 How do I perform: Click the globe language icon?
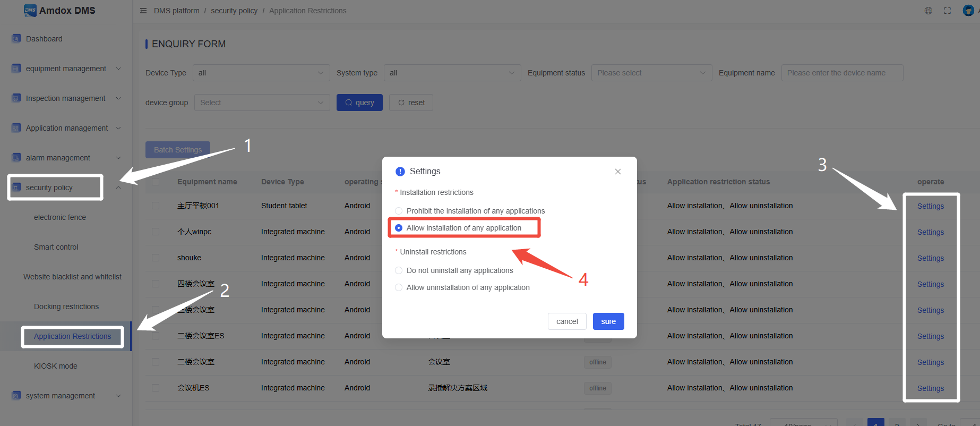coord(928,11)
